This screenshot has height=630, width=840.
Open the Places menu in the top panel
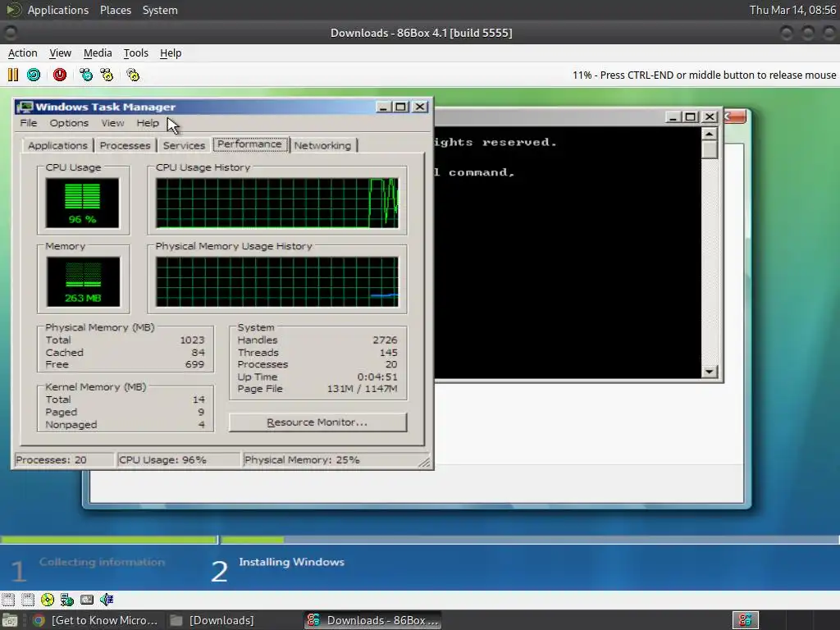pyautogui.click(x=115, y=10)
